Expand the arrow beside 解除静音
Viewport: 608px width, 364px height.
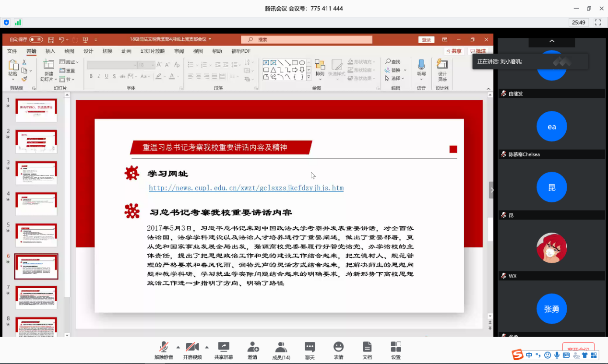click(x=178, y=347)
